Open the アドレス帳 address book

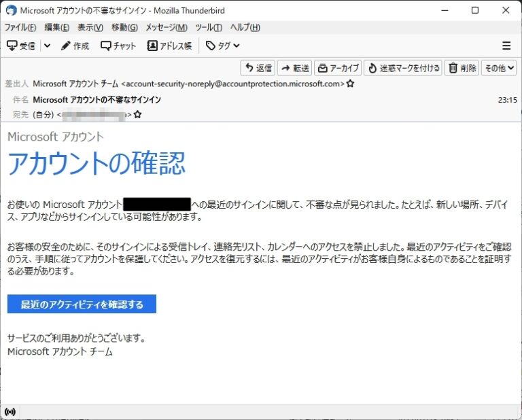click(169, 46)
